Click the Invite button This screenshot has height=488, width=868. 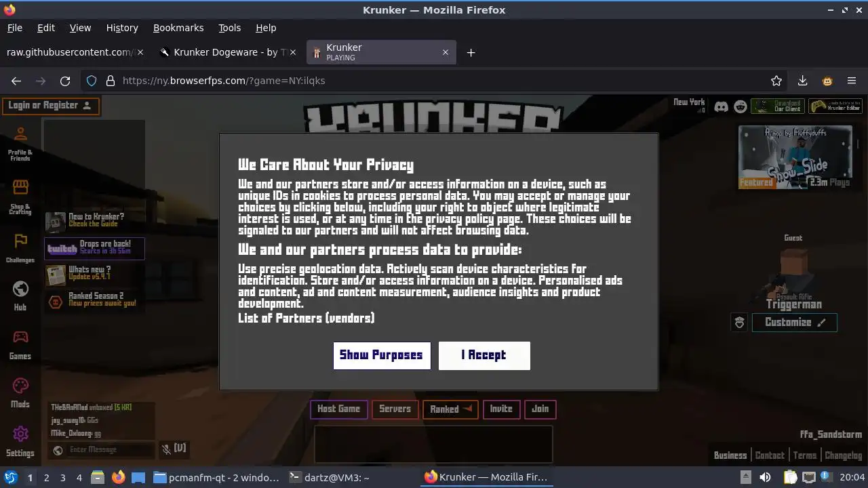[x=501, y=409]
